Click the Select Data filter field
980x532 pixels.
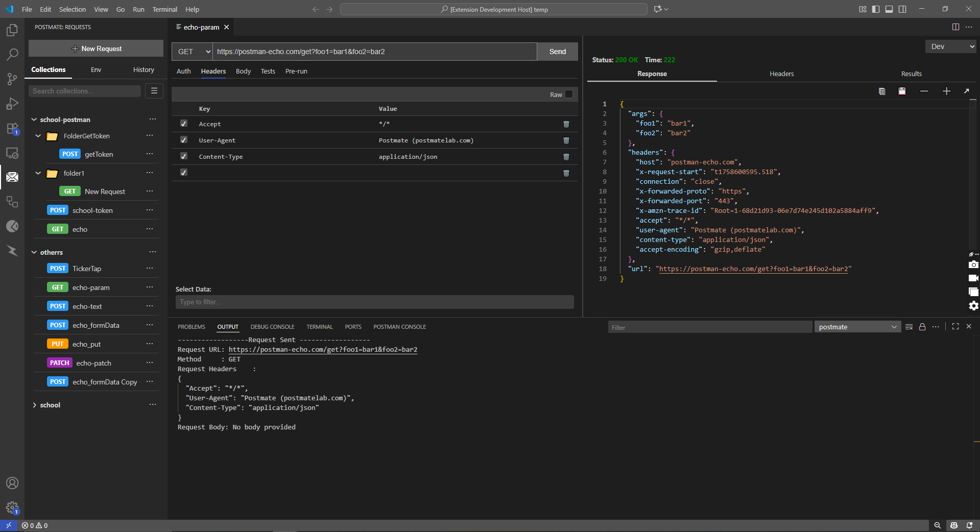click(374, 302)
